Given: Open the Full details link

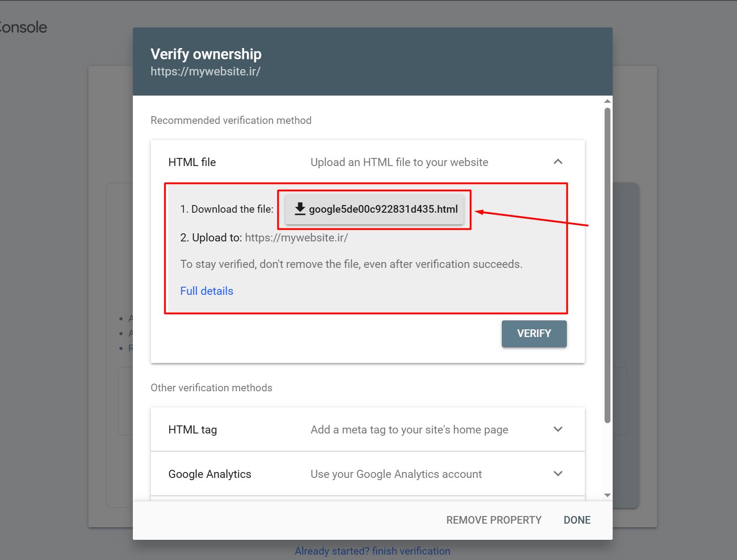Looking at the screenshot, I should (206, 291).
